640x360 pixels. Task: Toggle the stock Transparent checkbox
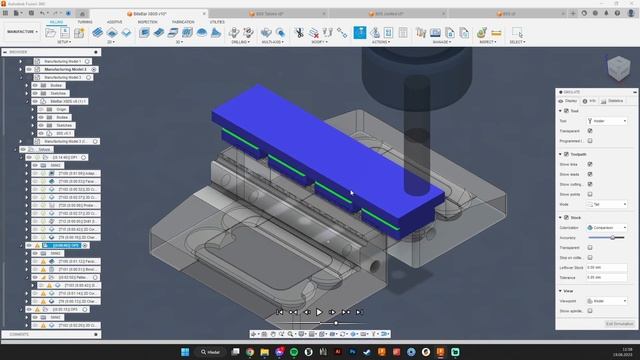[x=590, y=248]
